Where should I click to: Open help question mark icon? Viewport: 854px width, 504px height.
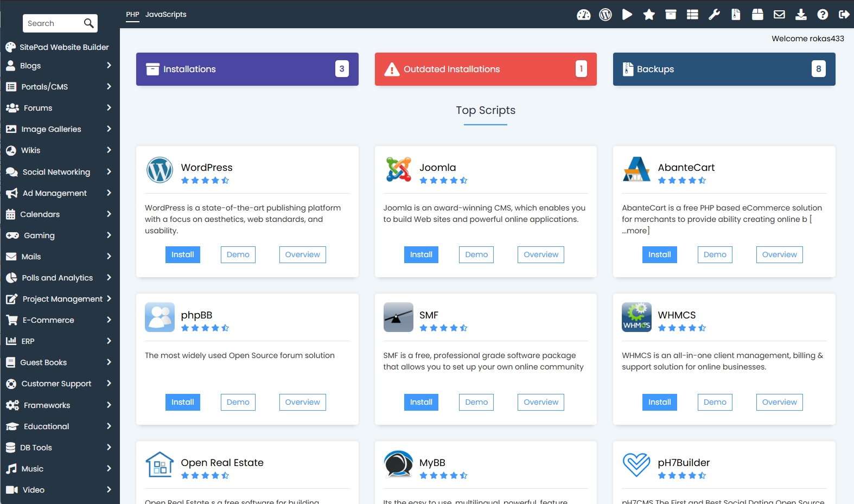(823, 15)
